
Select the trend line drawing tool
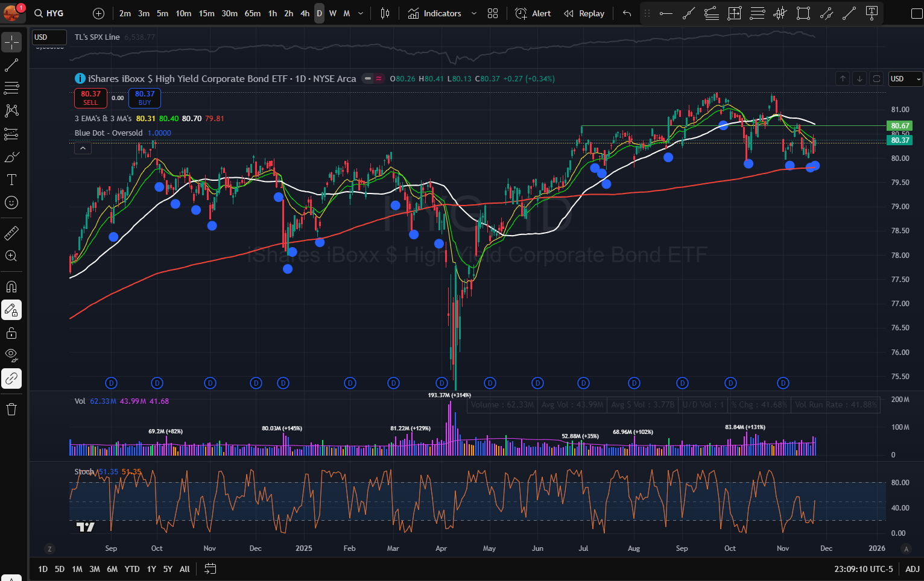pyautogui.click(x=11, y=65)
